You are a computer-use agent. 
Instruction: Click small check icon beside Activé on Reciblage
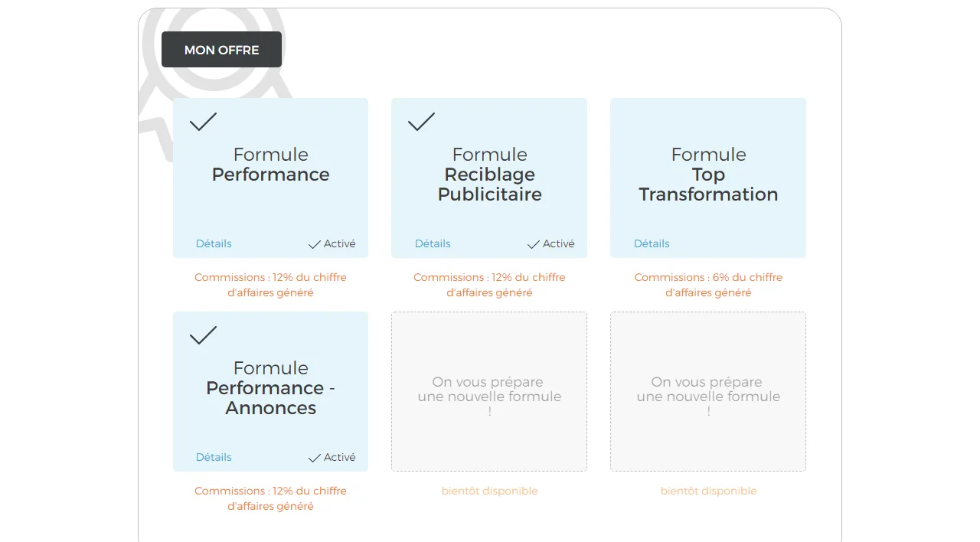[x=534, y=244]
